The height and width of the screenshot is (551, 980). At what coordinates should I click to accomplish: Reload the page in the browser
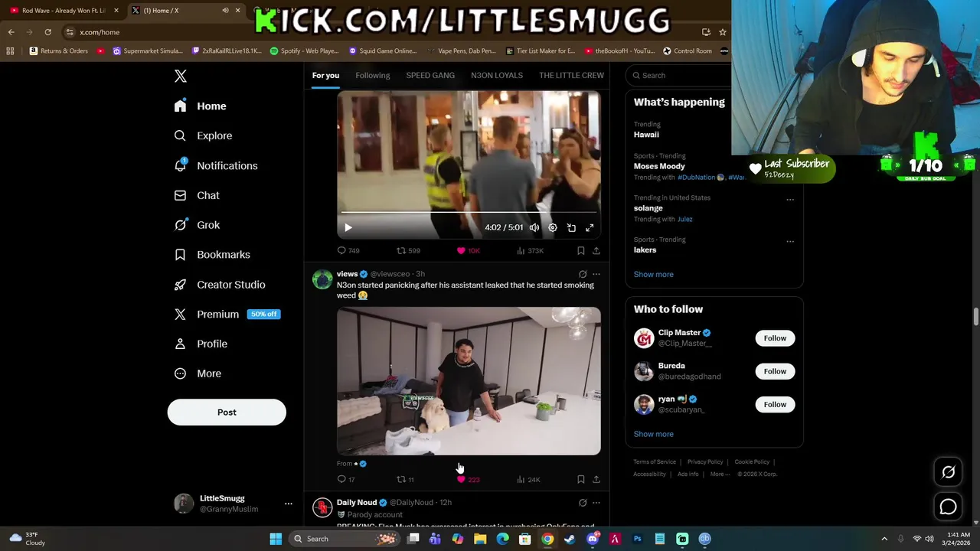coord(47,32)
